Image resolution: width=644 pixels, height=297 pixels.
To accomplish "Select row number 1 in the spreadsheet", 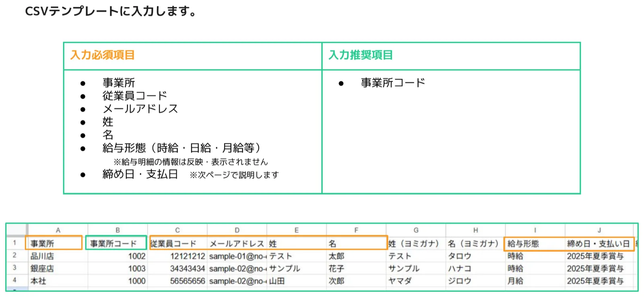I will (15, 243).
